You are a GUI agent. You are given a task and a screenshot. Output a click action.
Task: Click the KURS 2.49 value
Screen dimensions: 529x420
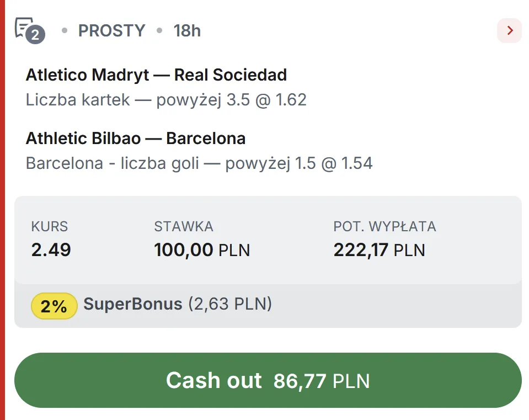click(x=50, y=249)
